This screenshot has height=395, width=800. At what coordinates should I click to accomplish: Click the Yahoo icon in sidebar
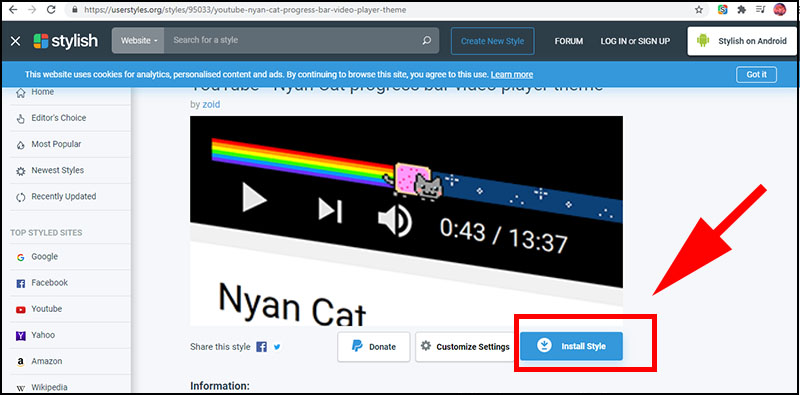click(20, 335)
